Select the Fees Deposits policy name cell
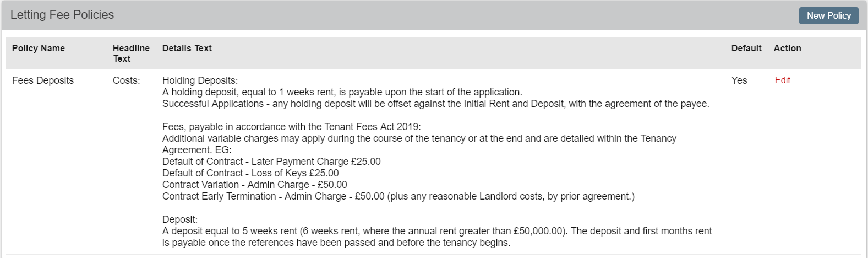The height and width of the screenshot is (258, 868). point(43,80)
